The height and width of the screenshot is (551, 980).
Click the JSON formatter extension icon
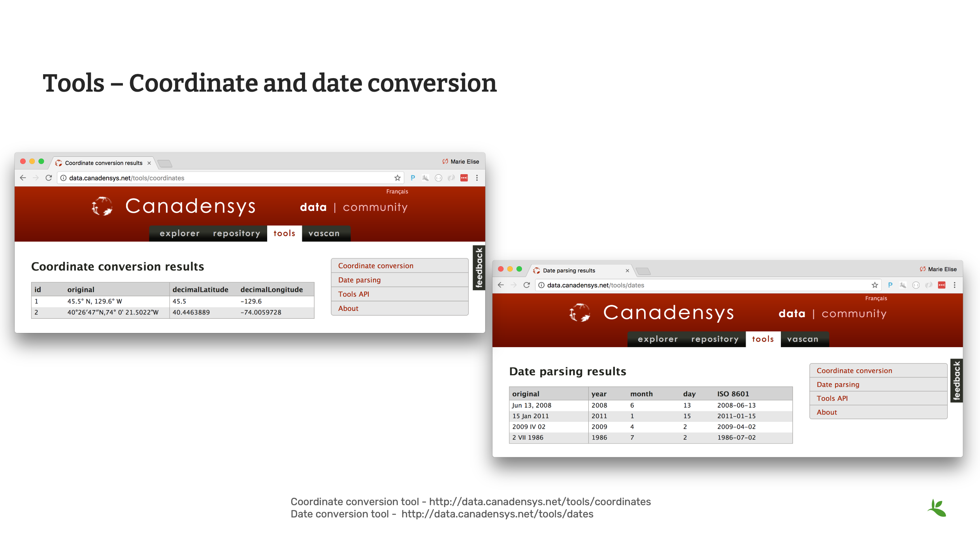(439, 178)
